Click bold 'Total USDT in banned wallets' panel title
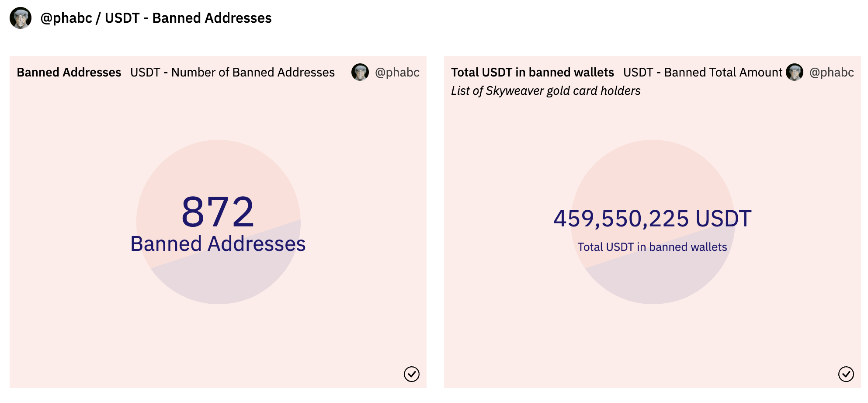The height and width of the screenshot is (403, 868). [532, 72]
